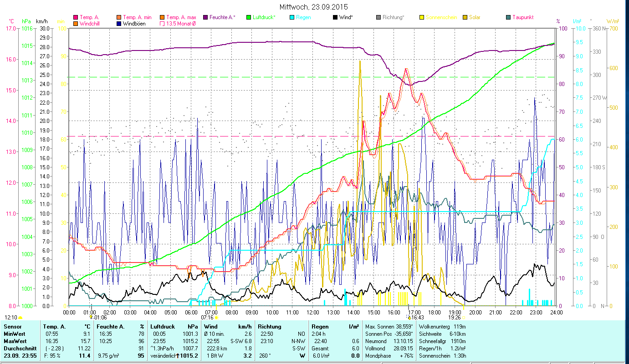Click the Temp. A. legend color swatch
629x364 pixels.
[76, 17]
